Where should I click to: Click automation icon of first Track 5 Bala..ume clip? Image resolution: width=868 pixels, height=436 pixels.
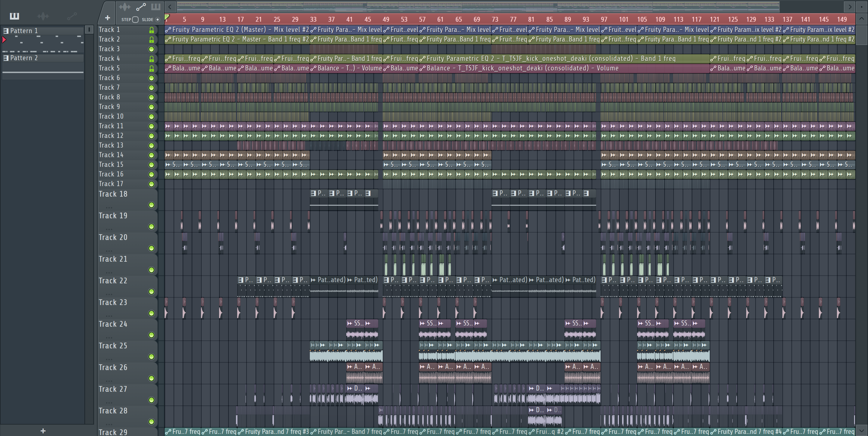click(168, 69)
